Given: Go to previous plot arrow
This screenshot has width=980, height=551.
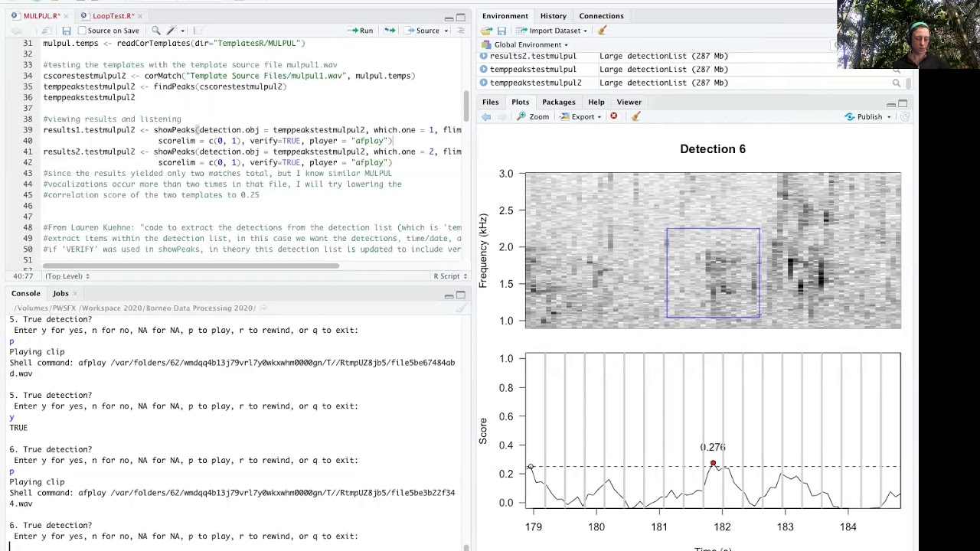Looking at the screenshot, I should tap(486, 116).
